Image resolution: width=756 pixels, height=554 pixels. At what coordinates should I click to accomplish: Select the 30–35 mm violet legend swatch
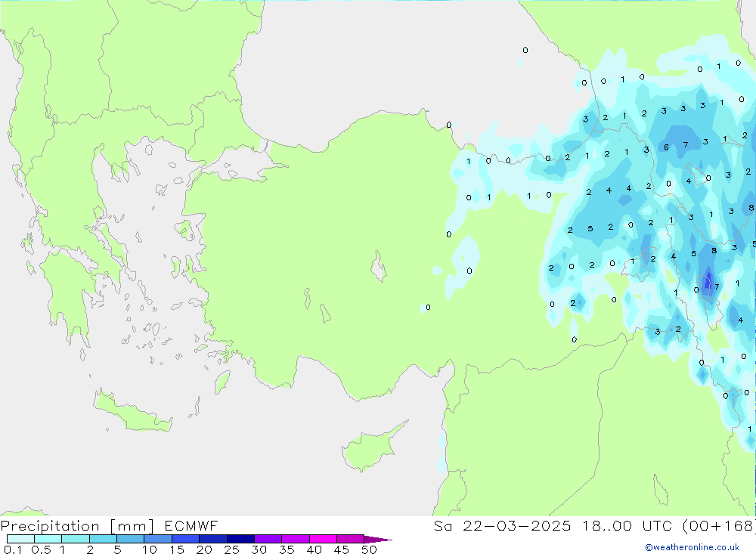268,539
